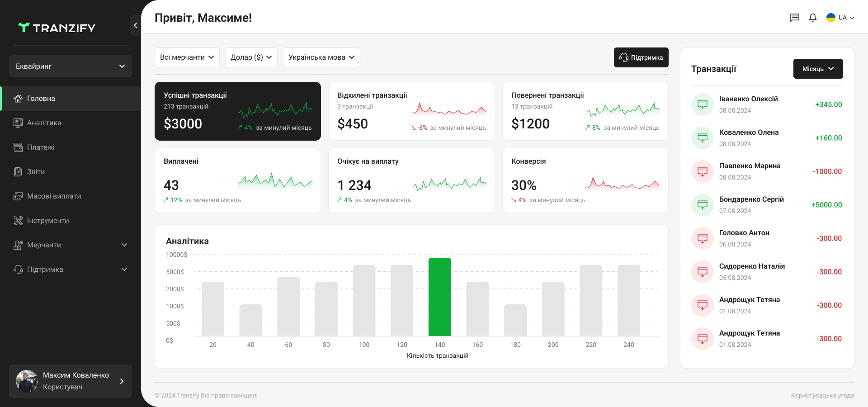The width and height of the screenshot is (868, 407).
Task: Open the Еквайринг product dropdown
Action: point(71,66)
